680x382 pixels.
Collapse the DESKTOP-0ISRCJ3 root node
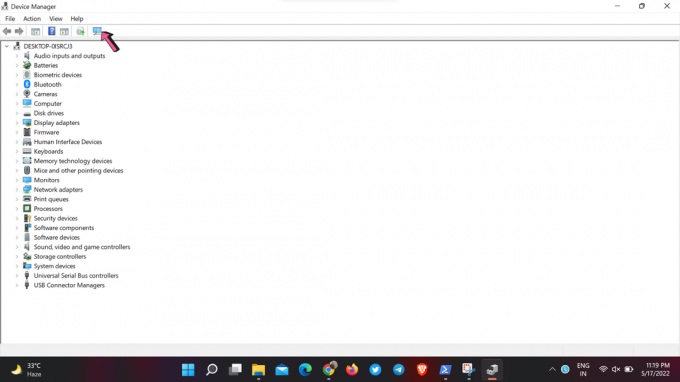(7, 46)
